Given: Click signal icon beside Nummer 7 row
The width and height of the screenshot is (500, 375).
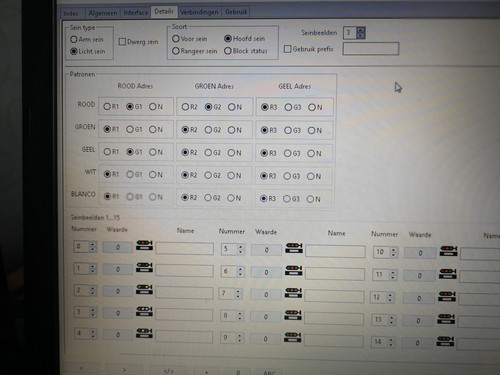Looking at the screenshot, I should [293, 293].
